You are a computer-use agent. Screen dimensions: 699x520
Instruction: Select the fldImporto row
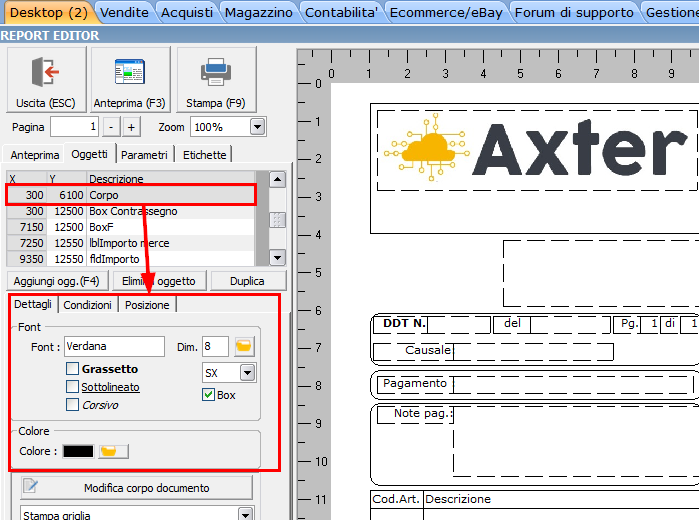131,259
